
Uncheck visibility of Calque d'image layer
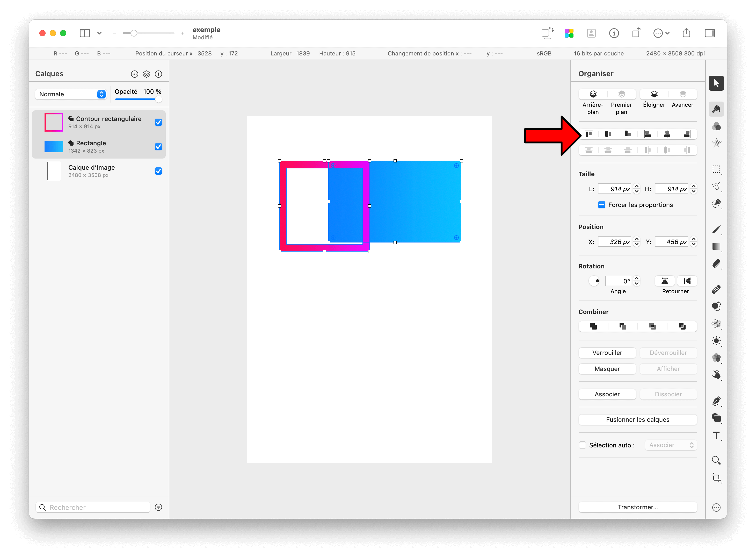click(158, 171)
